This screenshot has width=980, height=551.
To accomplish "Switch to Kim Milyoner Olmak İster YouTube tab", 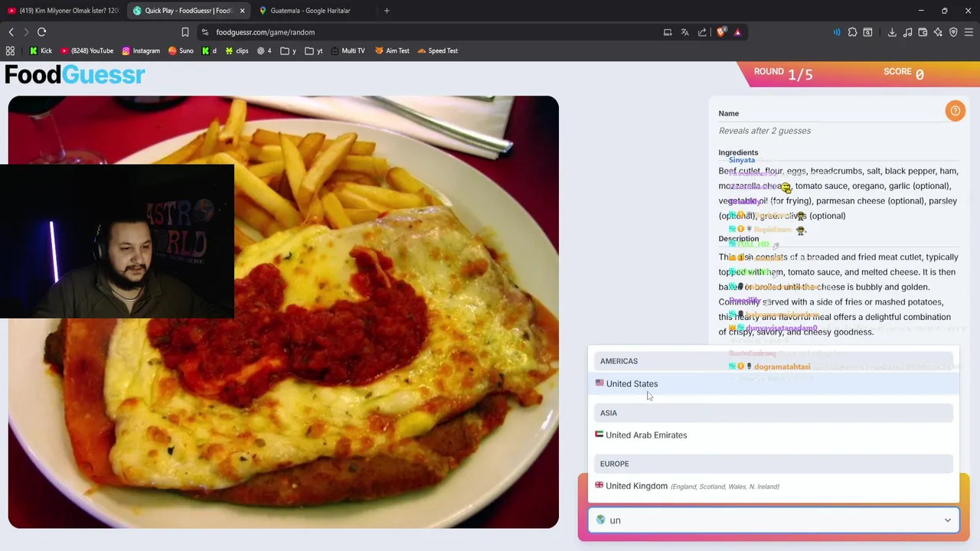I will [x=63, y=11].
